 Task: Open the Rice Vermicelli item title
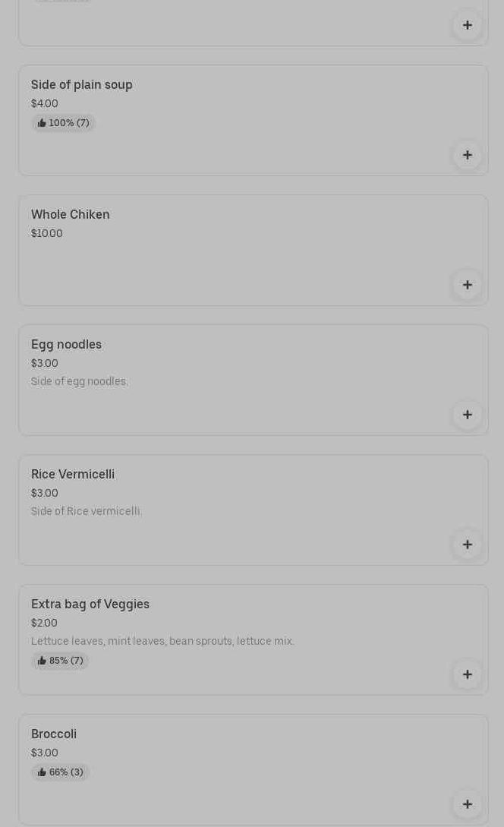click(x=73, y=475)
